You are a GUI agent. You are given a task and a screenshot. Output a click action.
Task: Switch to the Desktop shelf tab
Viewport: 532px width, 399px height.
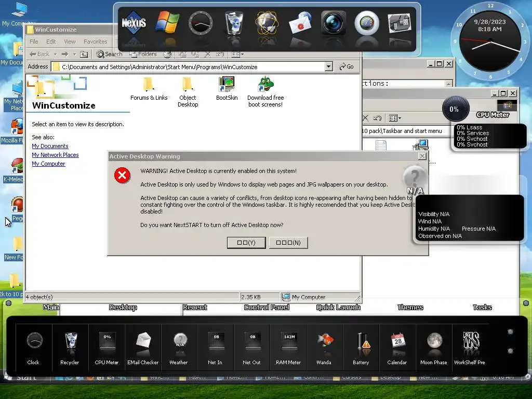[123, 308]
